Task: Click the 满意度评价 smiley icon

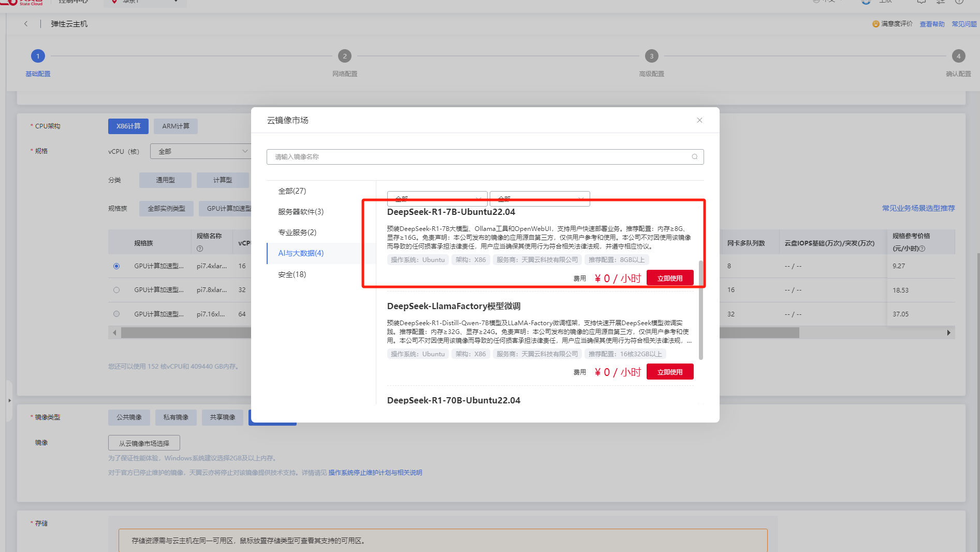Action: (876, 24)
